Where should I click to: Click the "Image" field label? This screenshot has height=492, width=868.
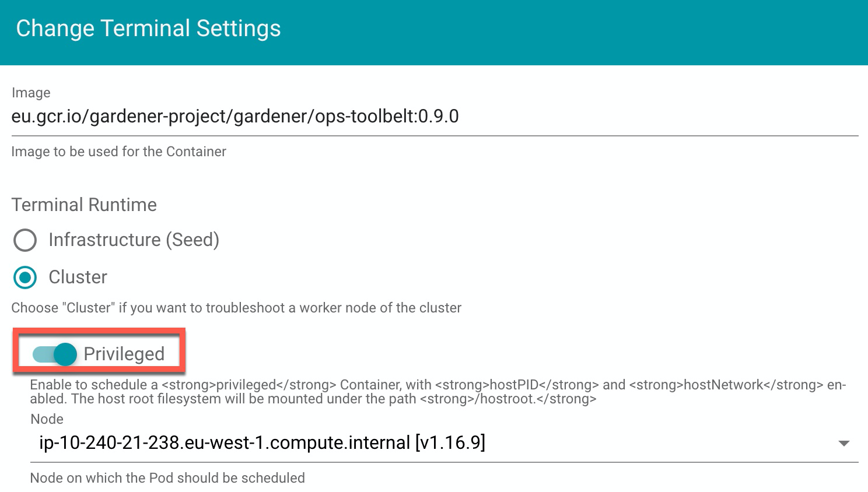[x=31, y=93]
